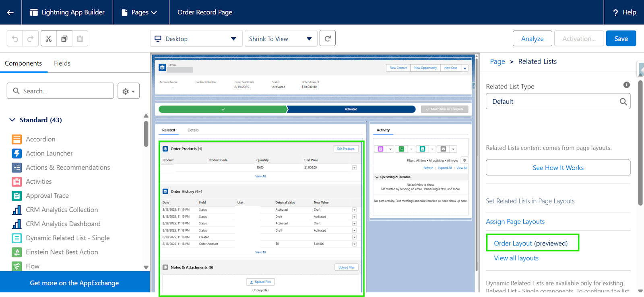
Task: Click the Save button
Action: [621, 39]
